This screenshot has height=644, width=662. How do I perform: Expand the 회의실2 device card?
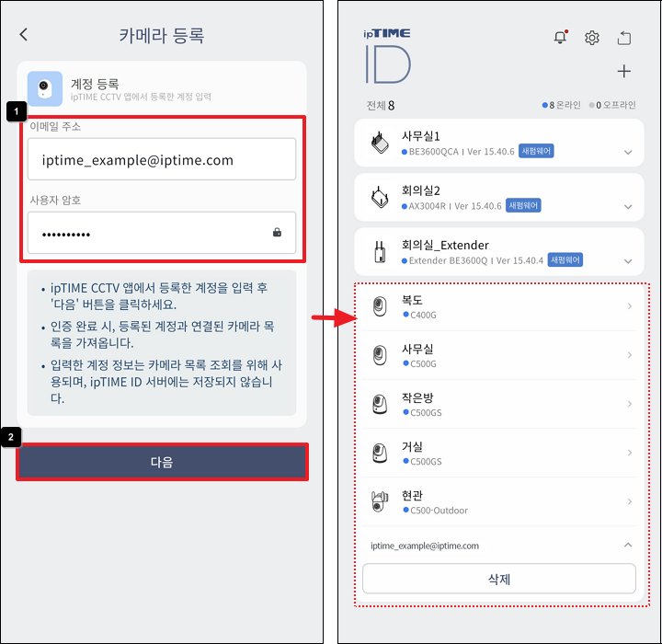pyautogui.click(x=628, y=207)
